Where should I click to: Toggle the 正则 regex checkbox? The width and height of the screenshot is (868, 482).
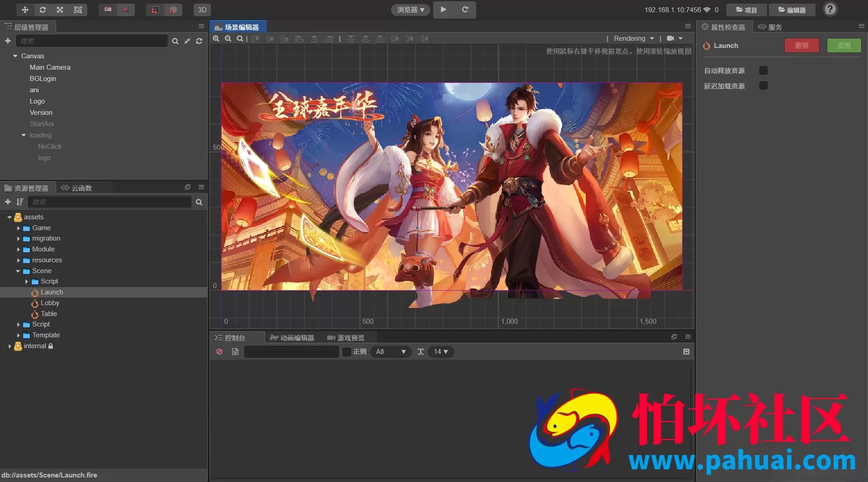point(347,352)
